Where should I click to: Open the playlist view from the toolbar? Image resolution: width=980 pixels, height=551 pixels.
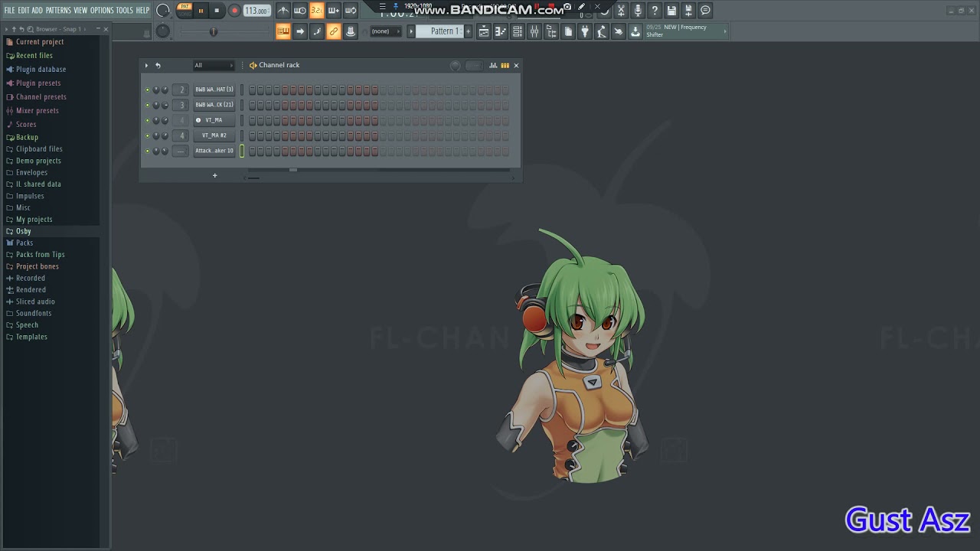point(484,31)
